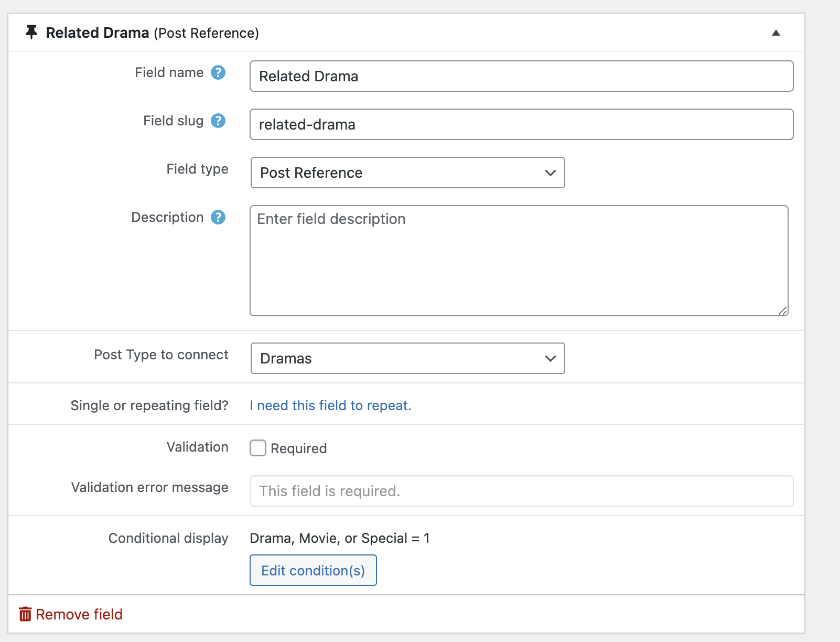
Task: Focus the Field slug input
Action: (x=521, y=124)
